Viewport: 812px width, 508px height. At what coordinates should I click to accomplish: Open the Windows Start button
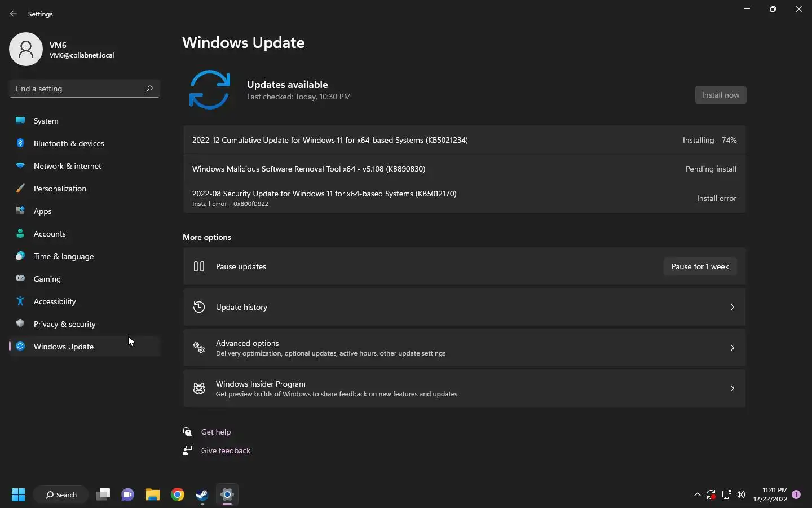[18, 495]
